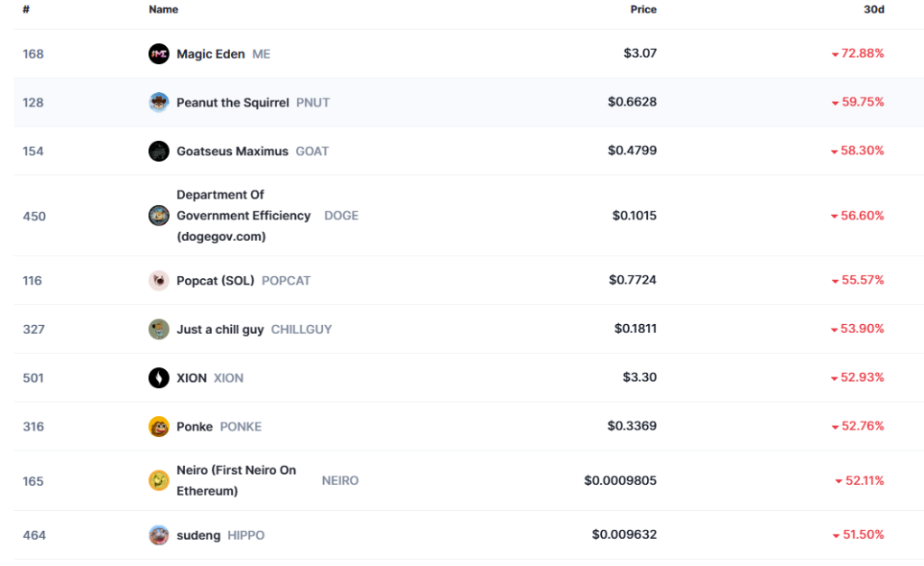The width and height of the screenshot is (924, 566).
Task: Sort by the 30d change column header
Action: (x=873, y=10)
